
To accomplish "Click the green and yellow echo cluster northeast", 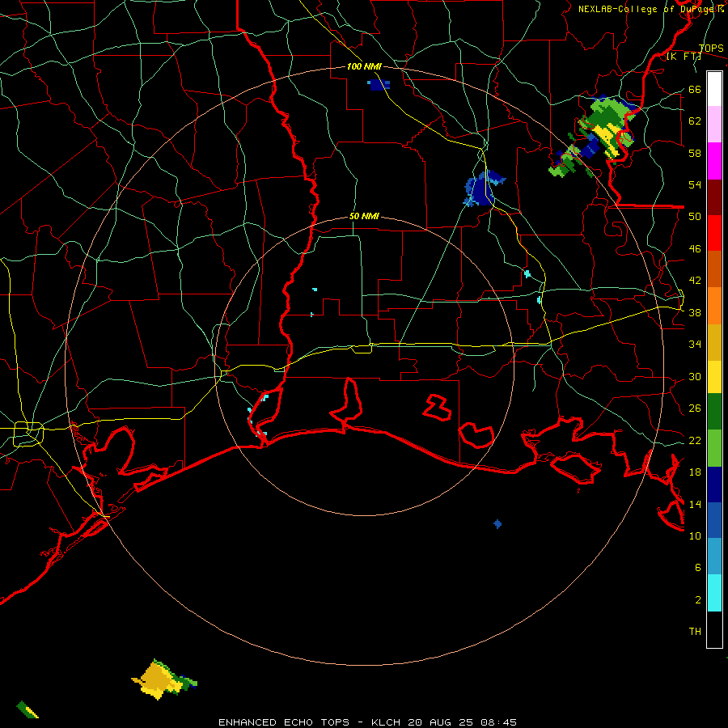I will tap(595, 137).
